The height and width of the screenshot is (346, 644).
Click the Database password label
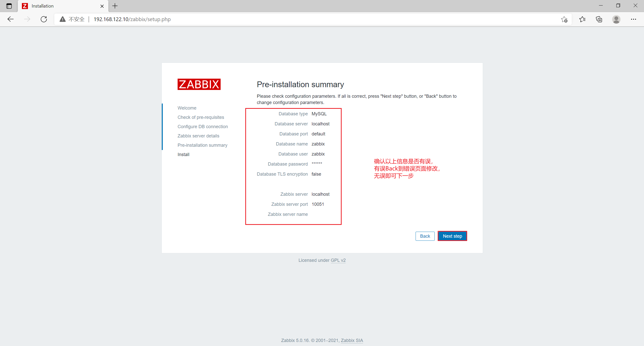click(288, 164)
